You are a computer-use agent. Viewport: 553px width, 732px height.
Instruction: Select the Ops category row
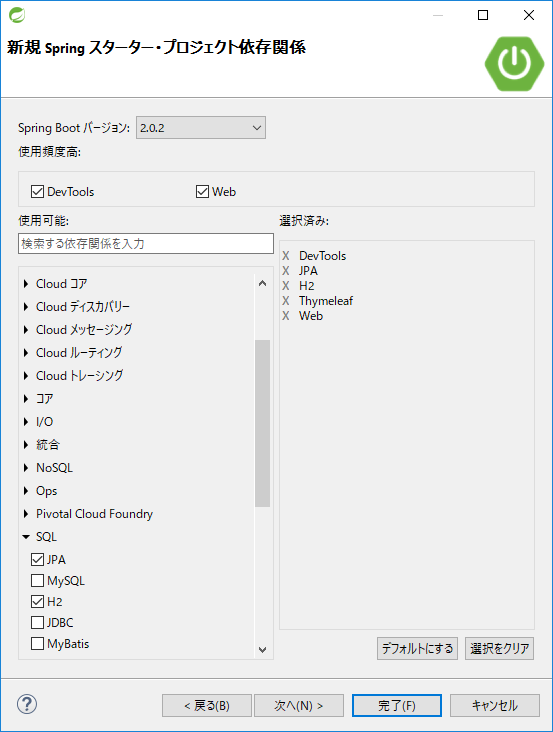point(138,491)
